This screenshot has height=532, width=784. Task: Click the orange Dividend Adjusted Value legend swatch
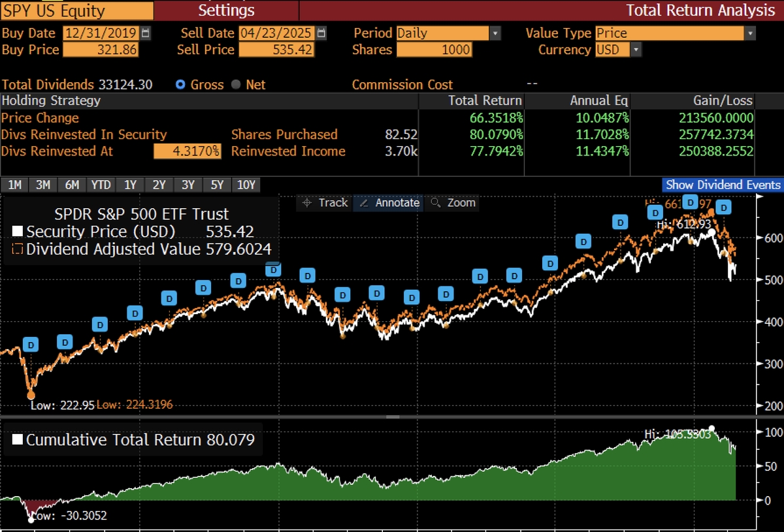[x=18, y=249]
